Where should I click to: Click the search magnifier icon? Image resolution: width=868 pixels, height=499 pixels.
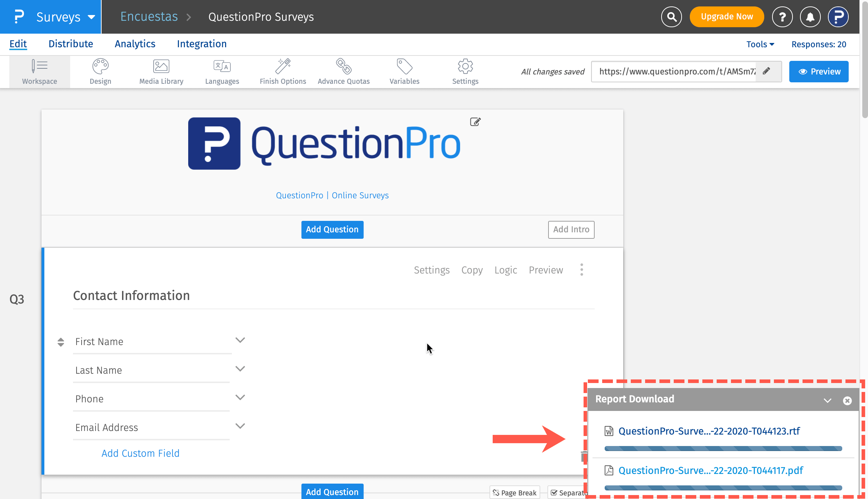pyautogui.click(x=671, y=17)
